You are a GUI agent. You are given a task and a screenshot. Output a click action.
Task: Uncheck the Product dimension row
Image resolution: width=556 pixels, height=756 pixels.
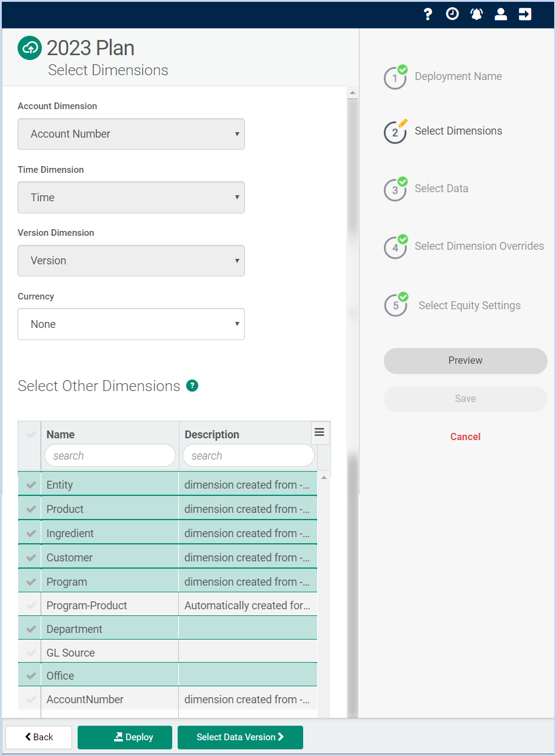[30, 509]
